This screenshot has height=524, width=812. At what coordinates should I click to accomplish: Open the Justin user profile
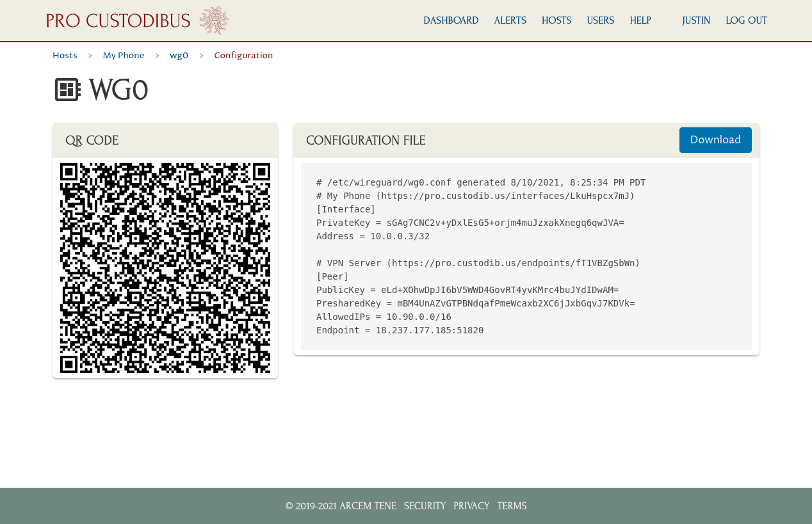(696, 20)
